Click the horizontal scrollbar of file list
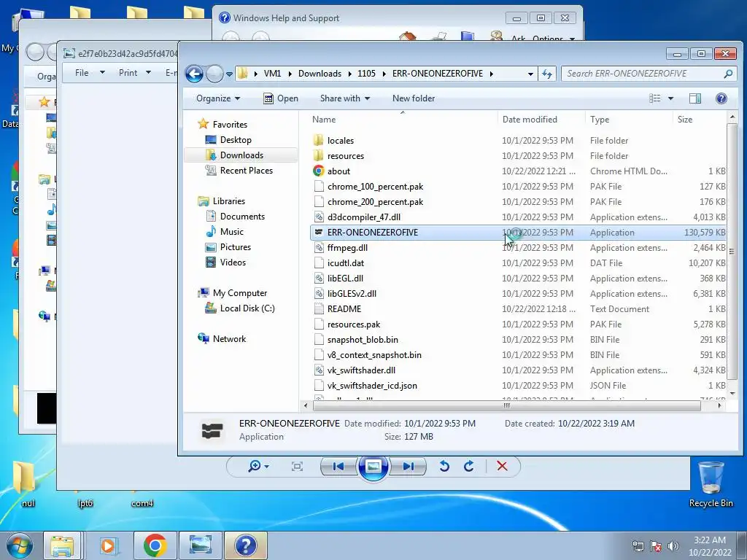The image size is (747, 560). (506, 405)
